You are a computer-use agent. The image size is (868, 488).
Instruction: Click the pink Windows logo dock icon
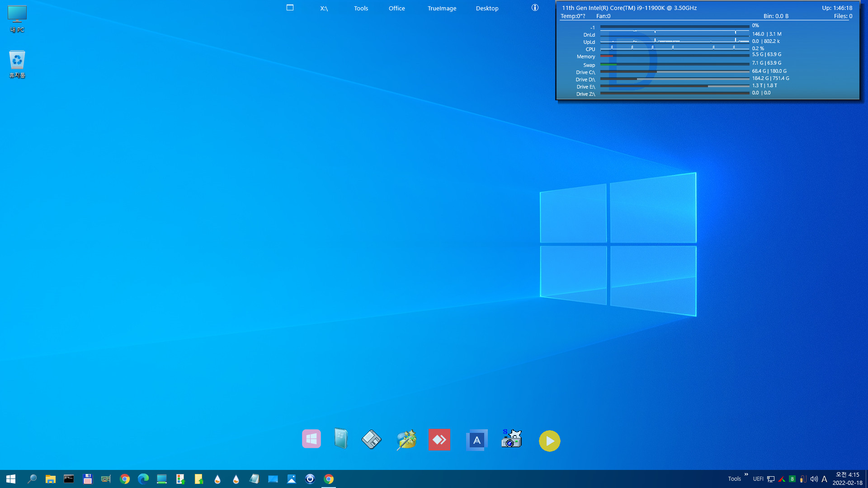(311, 439)
